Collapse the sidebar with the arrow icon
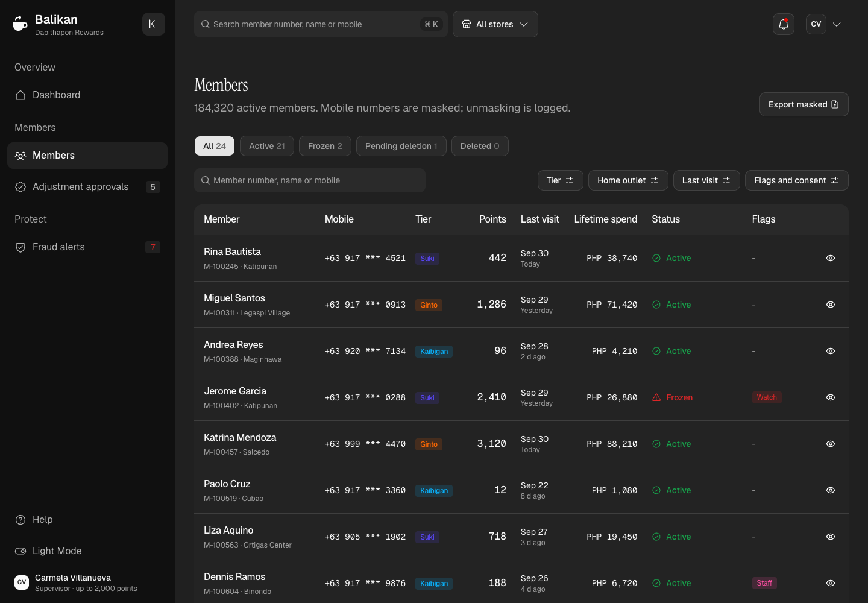The image size is (868, 603). 154,24
